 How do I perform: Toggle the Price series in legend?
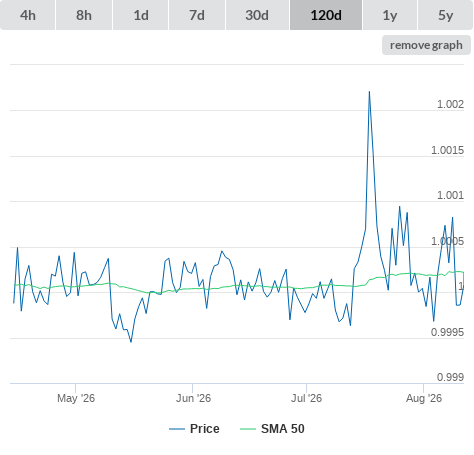click(205, 429)
